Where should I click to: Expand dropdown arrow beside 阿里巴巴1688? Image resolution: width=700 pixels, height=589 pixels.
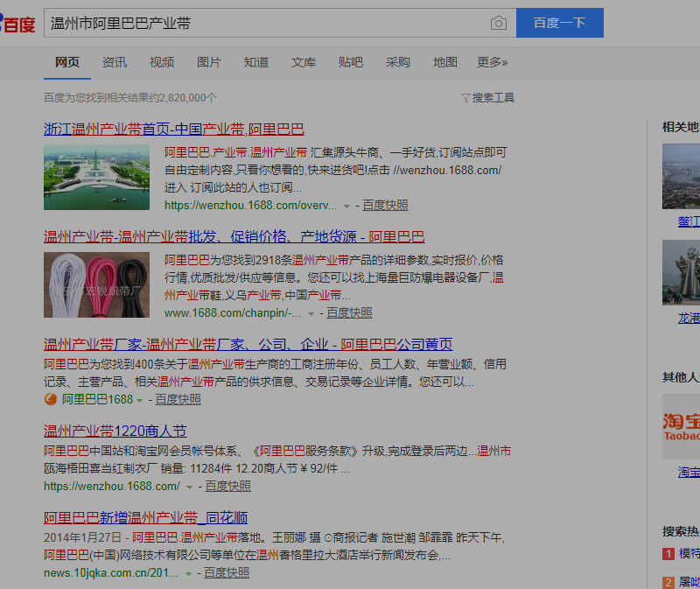point(139,400)
